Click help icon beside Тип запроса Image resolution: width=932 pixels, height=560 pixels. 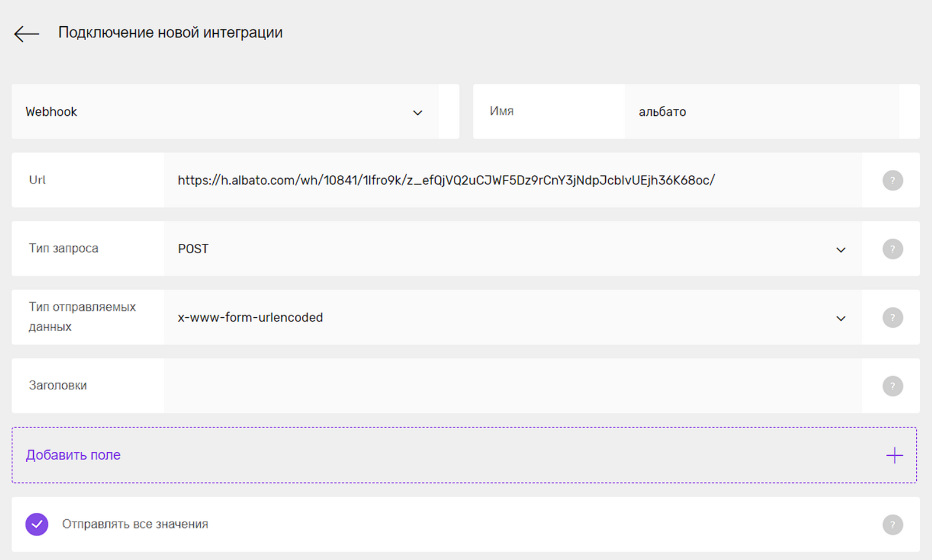coord(892,249)
